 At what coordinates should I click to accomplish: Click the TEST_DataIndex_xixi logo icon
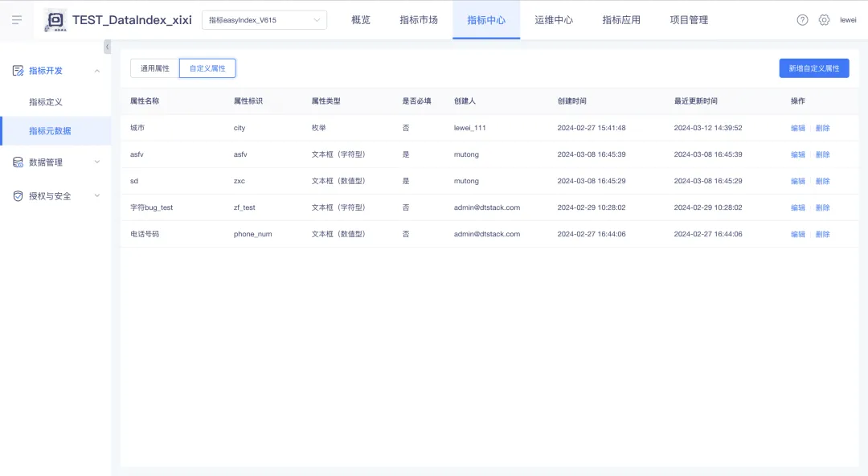tap(55, 20)
